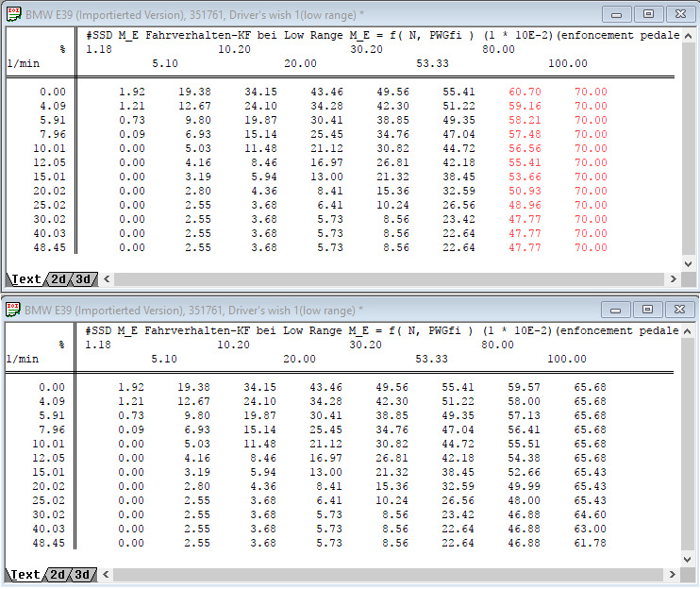Image resolution: width=700 pixels, height=589 pixels.
Task: Select cell 49.99 in lower window
Action: click(x=524, y=486)
